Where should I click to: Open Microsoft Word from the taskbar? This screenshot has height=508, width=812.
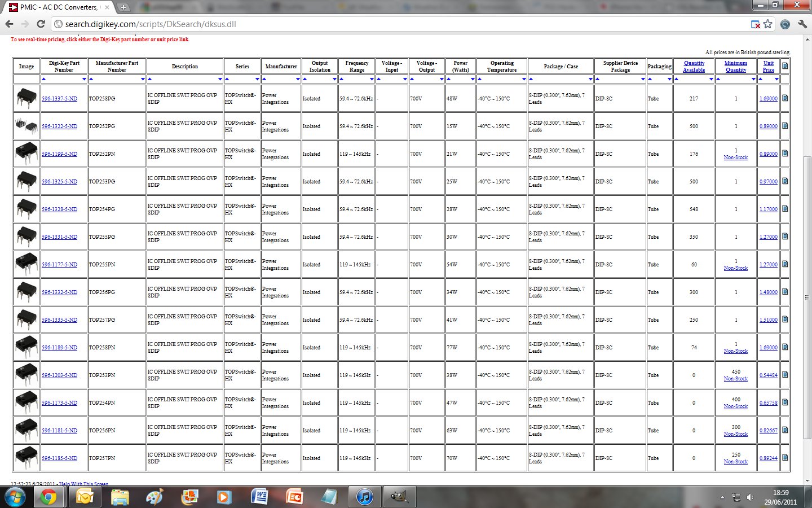[259, 497]
